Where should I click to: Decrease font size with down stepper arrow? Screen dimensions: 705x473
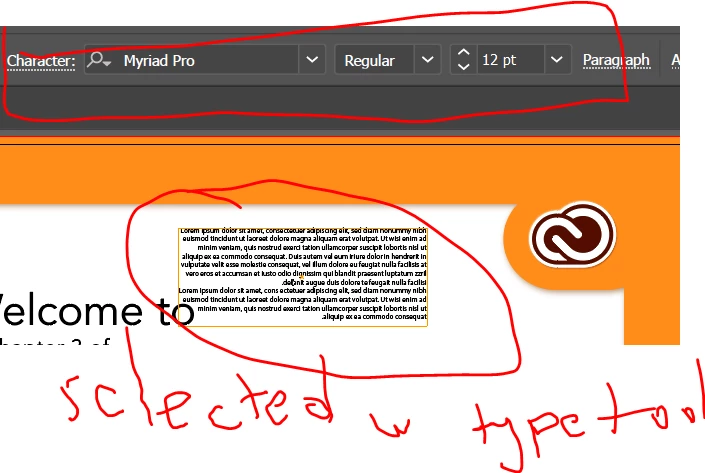coord(464,67)
